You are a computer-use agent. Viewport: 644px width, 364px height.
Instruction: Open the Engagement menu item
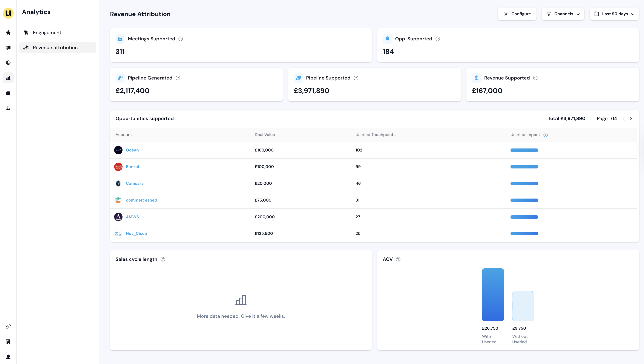click(47, 32)
